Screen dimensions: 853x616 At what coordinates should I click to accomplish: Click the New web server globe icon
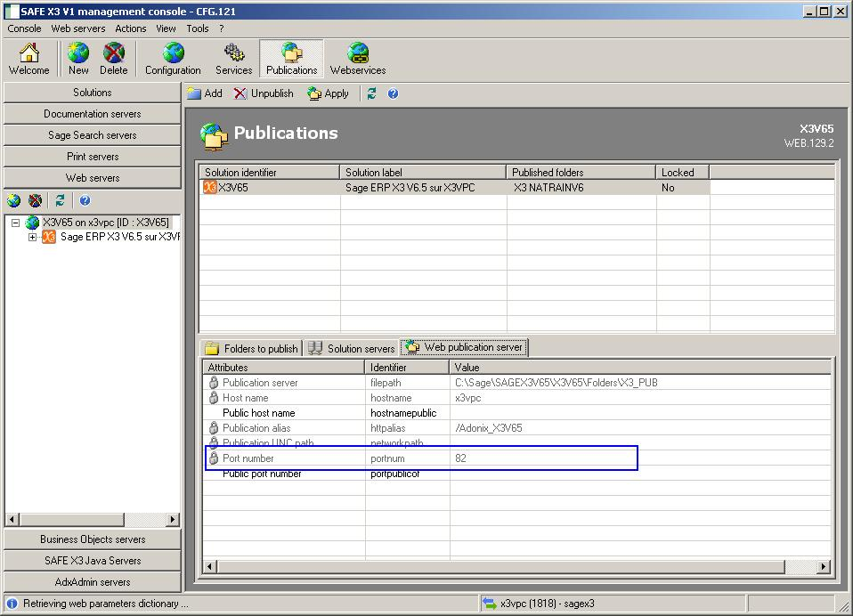click(78, 58)
